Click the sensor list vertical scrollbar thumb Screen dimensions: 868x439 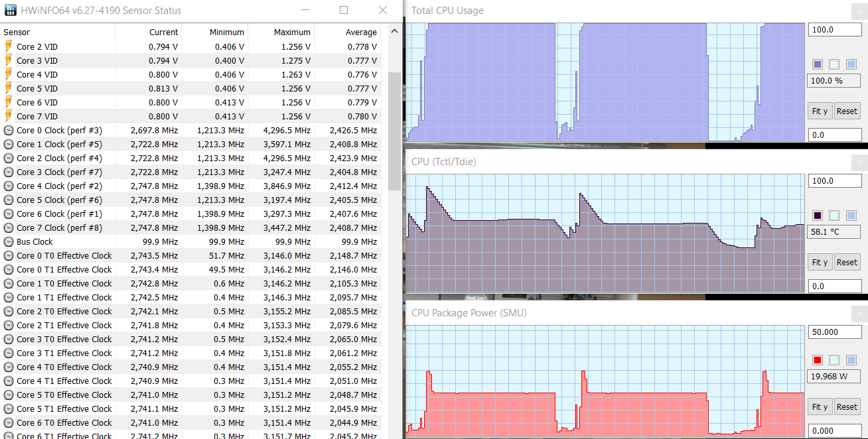tap(394, 131)
